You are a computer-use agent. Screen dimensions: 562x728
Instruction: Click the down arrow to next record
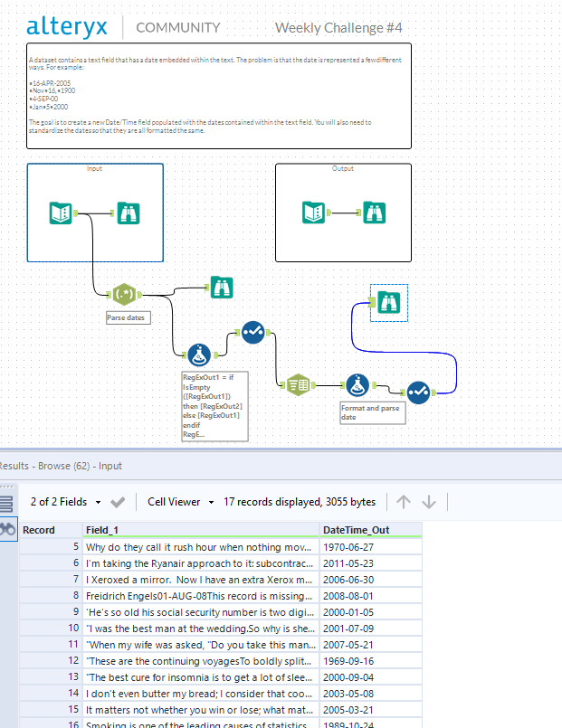[429, 502]
